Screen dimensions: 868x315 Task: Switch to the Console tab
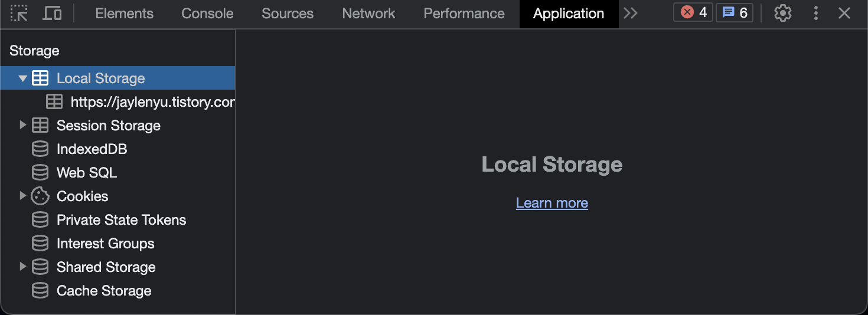(207, 14)
